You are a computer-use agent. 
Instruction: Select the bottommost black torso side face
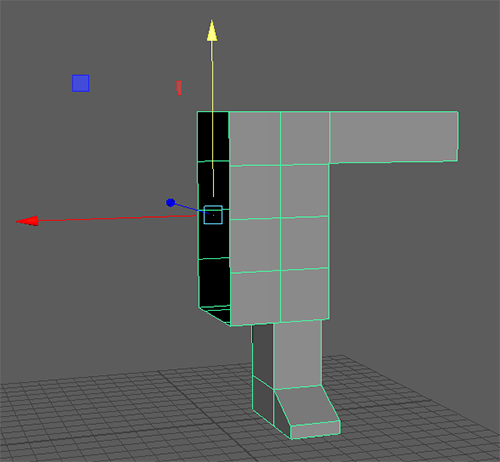214,282
